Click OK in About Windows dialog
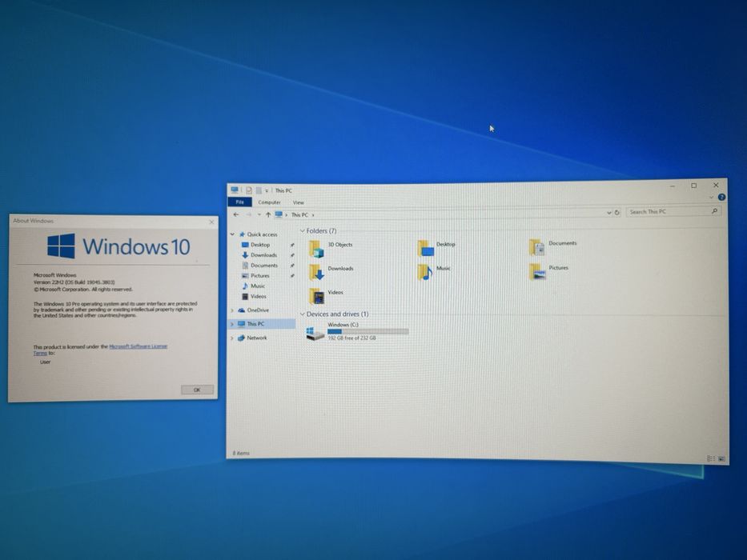Screen dimensions: 747x560 (197, 390)
